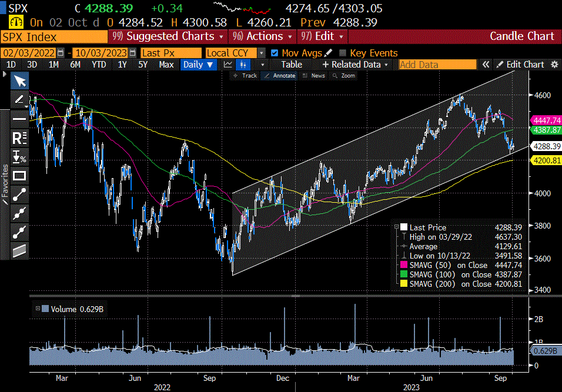This screenshot has width=562, height=392.
Task: Activate the Track crosshair tool
Action: (x=245, y=76)
